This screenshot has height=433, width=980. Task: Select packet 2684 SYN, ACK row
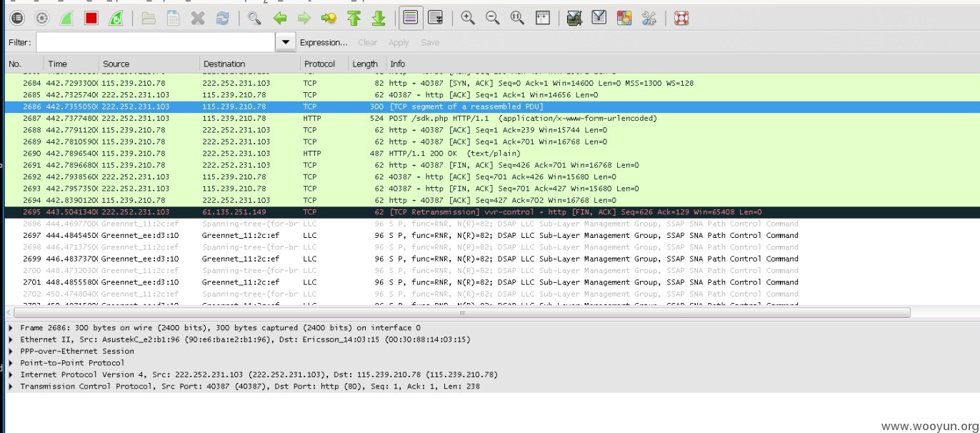[x=492, y=83]
